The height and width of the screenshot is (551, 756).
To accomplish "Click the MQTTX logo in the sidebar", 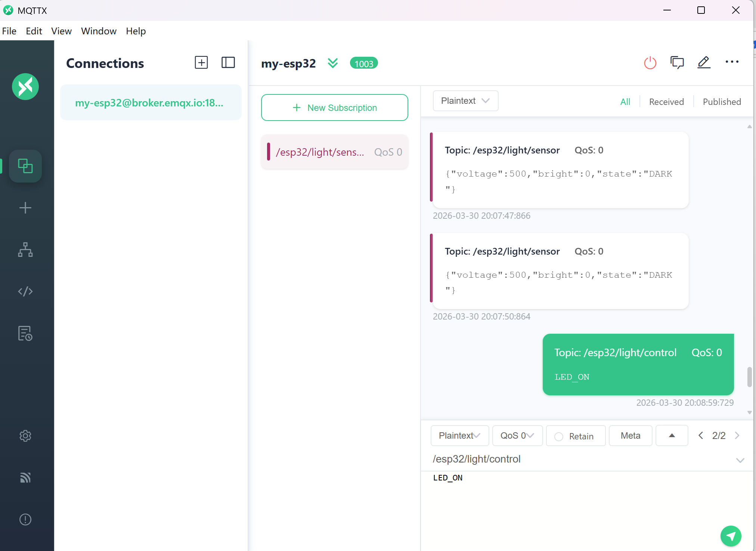I will point(25,87).
